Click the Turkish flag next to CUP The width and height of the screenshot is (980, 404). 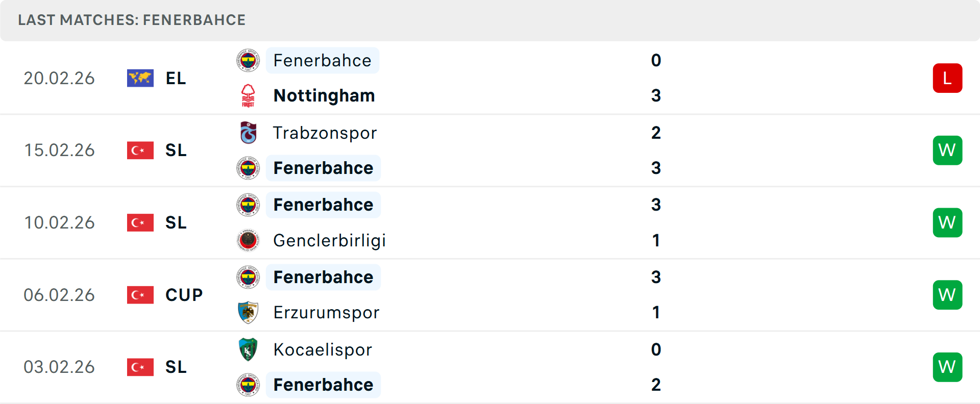click(x=140, y=295)
